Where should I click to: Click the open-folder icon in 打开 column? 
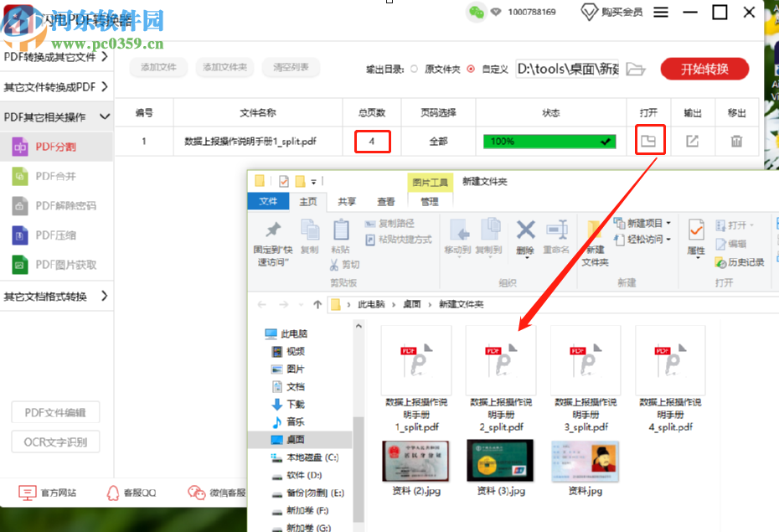click(650, 141)
